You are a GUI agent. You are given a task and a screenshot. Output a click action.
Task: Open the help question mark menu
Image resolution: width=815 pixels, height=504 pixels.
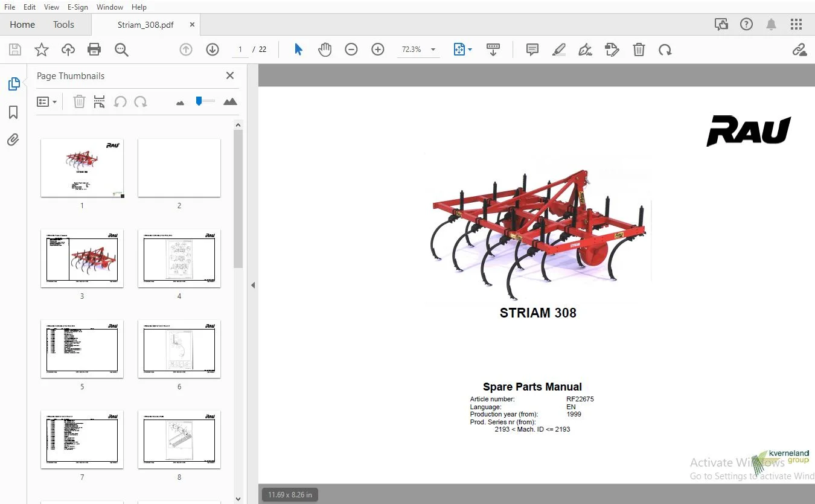[747, 24]
